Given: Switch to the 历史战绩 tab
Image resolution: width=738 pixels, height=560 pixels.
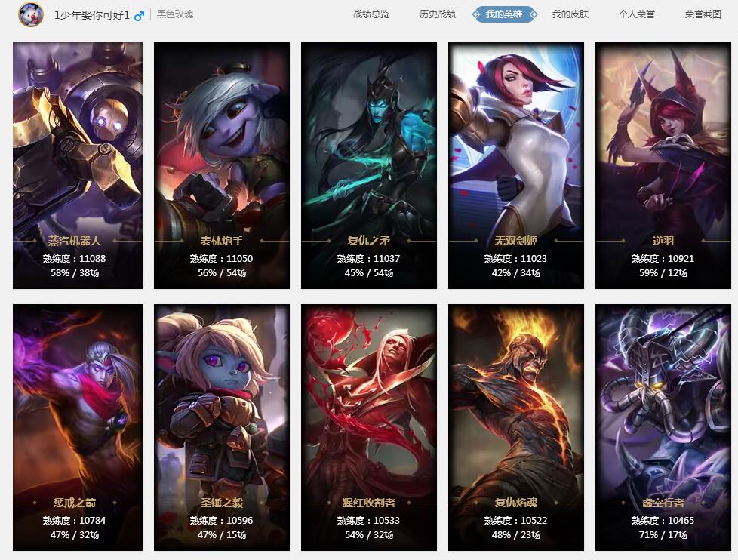Looking at the screenshot, I should tap(438, 14).
